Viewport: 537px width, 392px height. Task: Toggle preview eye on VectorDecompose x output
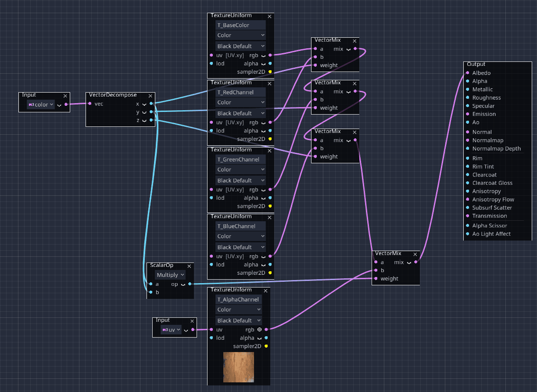[x=144, y=104]
